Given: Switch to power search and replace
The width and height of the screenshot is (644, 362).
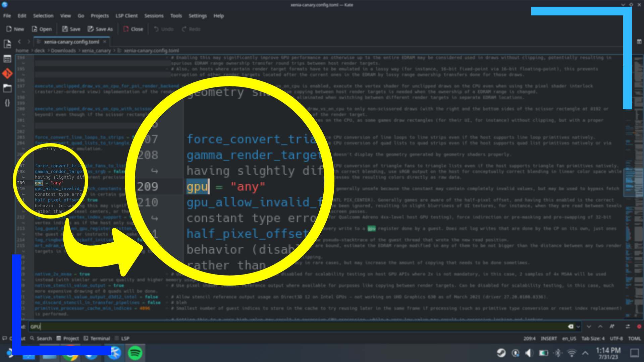Looking at the screenshot, I should point(628,326).
